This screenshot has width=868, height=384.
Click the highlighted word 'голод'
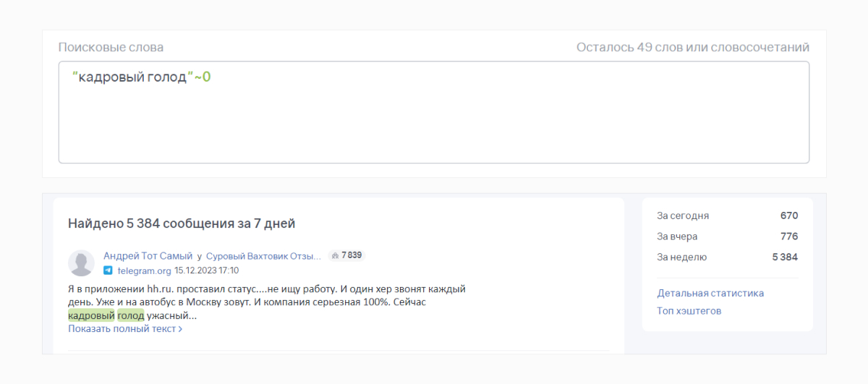[x=131, y=315]
